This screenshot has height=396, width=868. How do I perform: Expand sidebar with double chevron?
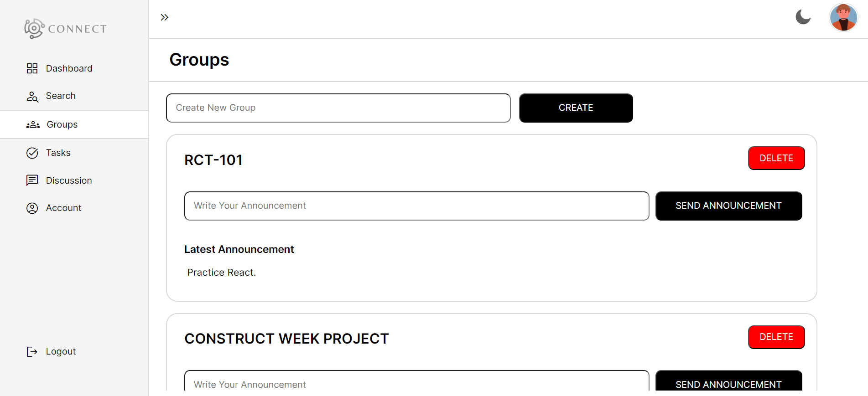click(x=165, y=17)
